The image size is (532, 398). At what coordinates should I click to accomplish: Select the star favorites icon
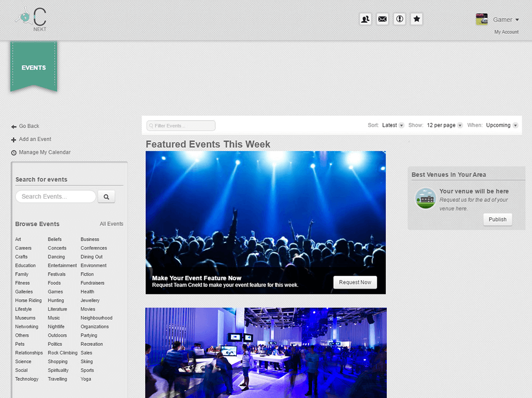pyautogui.click(x=416, y=19)
